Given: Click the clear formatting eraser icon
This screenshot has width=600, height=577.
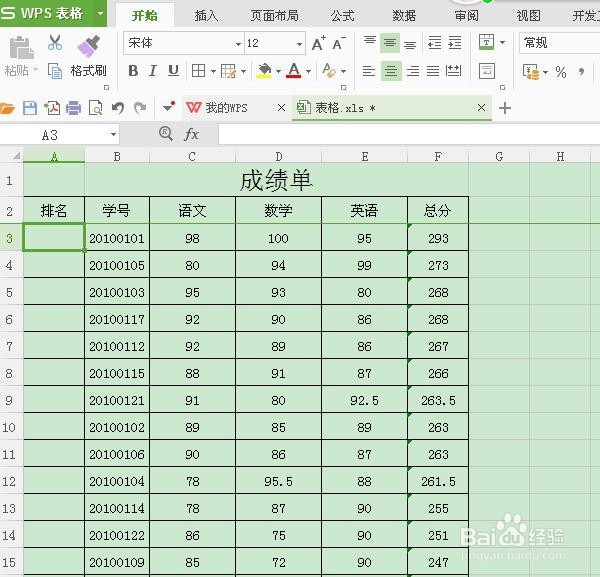Looking at the screenshot, I should point(329,71).
